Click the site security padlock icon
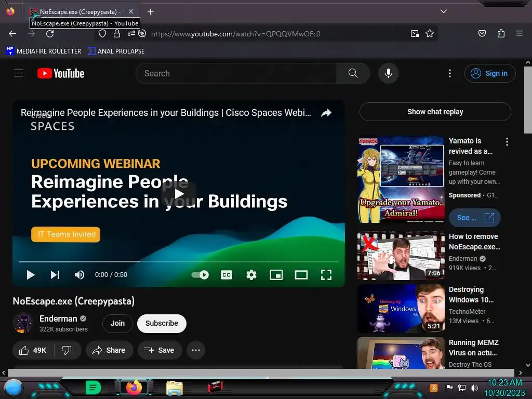The image size is (532, 399). 117,34
